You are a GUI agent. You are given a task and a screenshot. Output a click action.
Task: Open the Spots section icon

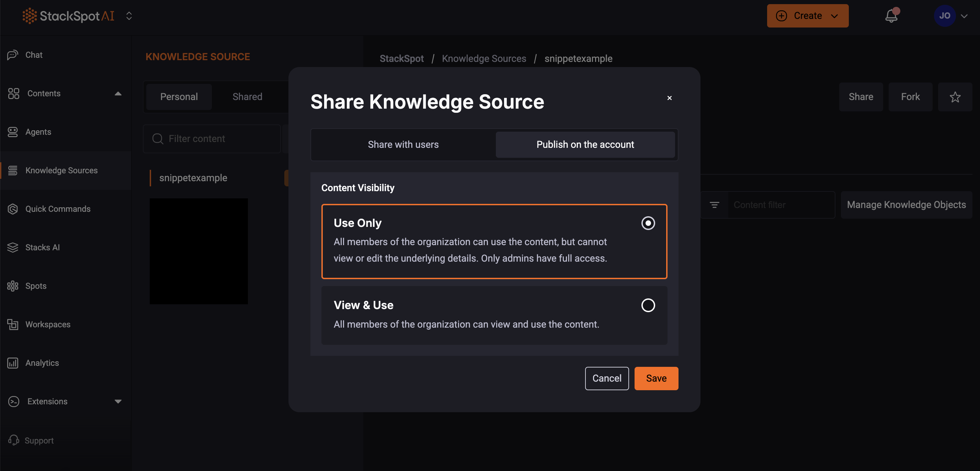click(x=13, y=286)
